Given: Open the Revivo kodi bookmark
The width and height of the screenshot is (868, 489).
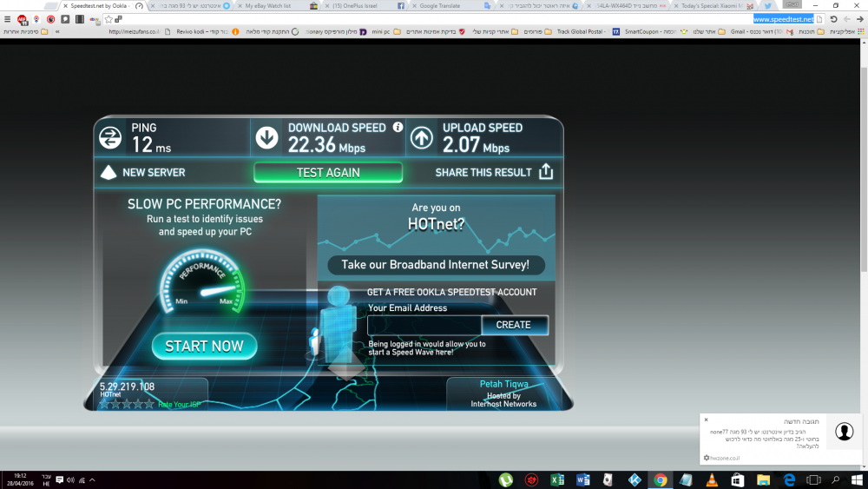Looking at the screenshot, I should tap(207, 31).
